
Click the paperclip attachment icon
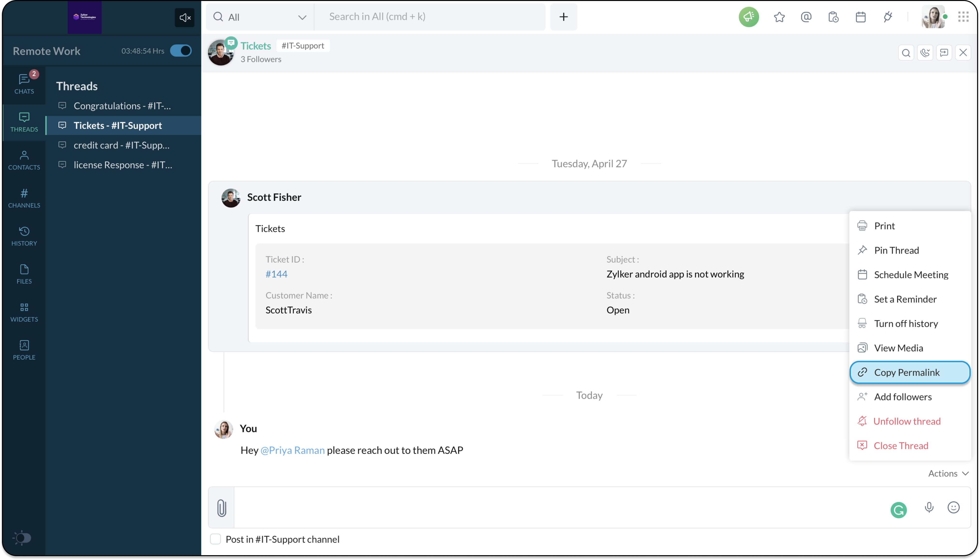coord(221,508)
